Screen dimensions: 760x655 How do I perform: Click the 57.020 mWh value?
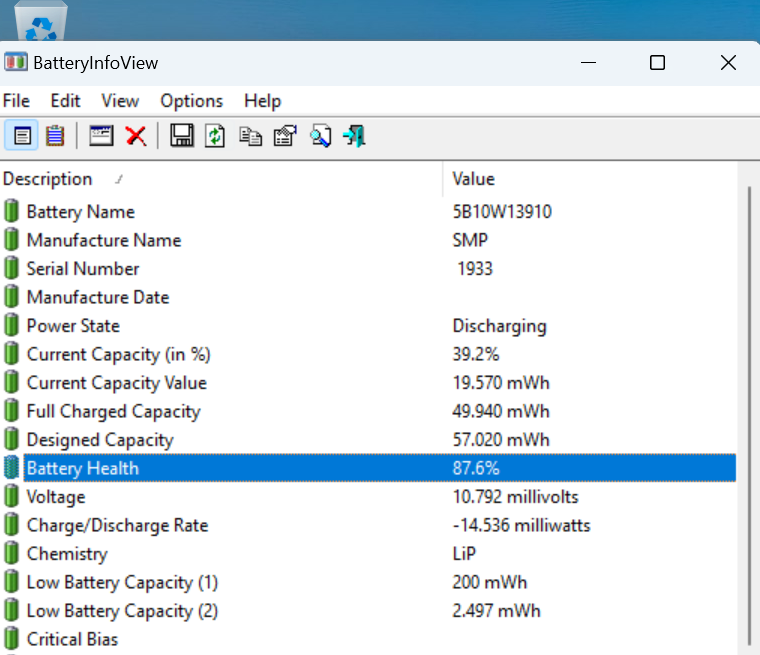(501, 440)
